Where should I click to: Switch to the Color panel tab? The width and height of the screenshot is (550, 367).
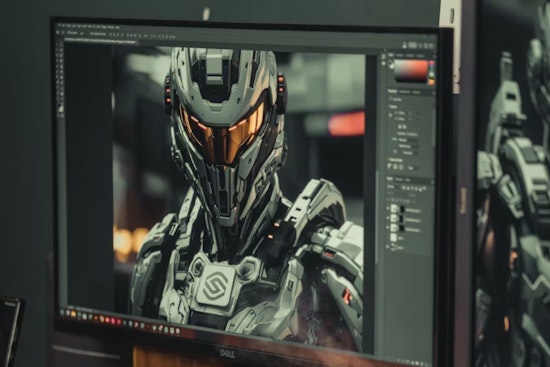[391, 55]
